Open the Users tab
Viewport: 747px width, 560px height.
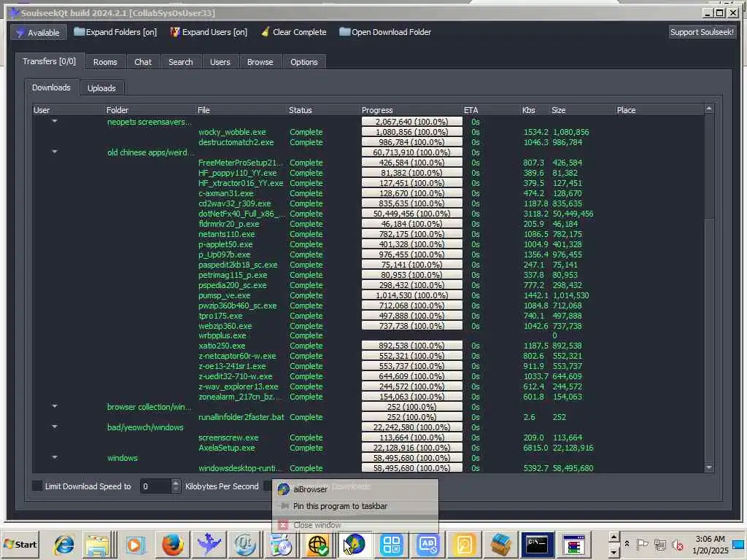click(x=220, y=62)
